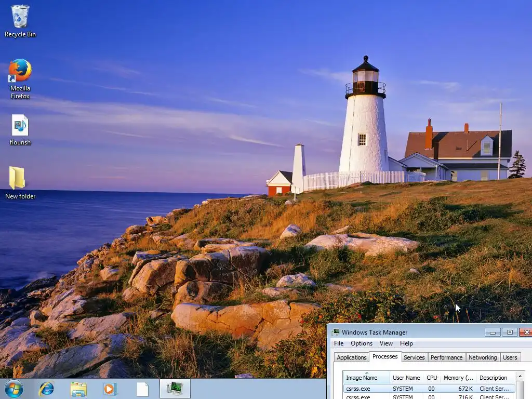Switch to the Applications tab
The image size is (532, 399).
point(352,357)
